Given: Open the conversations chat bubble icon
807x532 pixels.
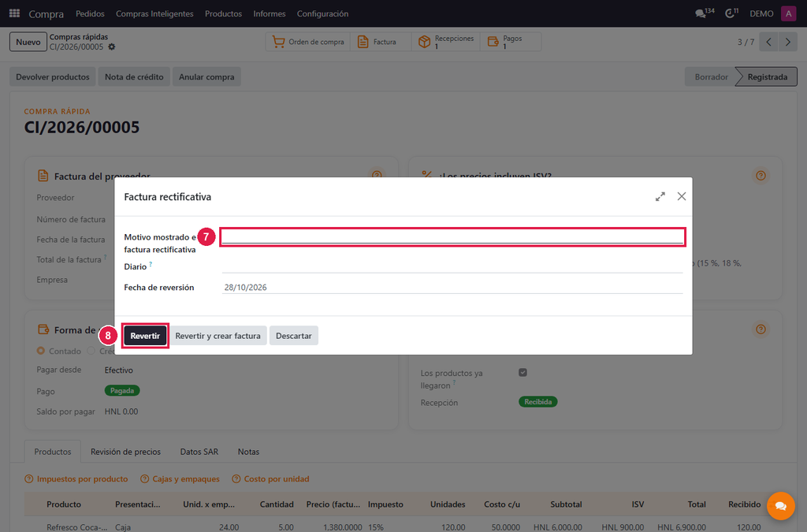Looking at the screenshot, I should (701, 14).
